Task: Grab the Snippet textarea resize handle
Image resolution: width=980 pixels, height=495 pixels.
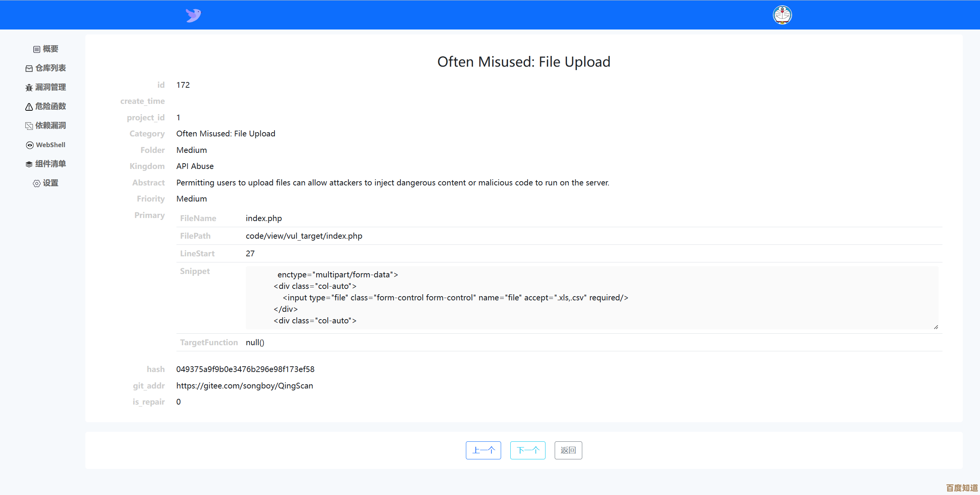Action: tap(936, 327)
